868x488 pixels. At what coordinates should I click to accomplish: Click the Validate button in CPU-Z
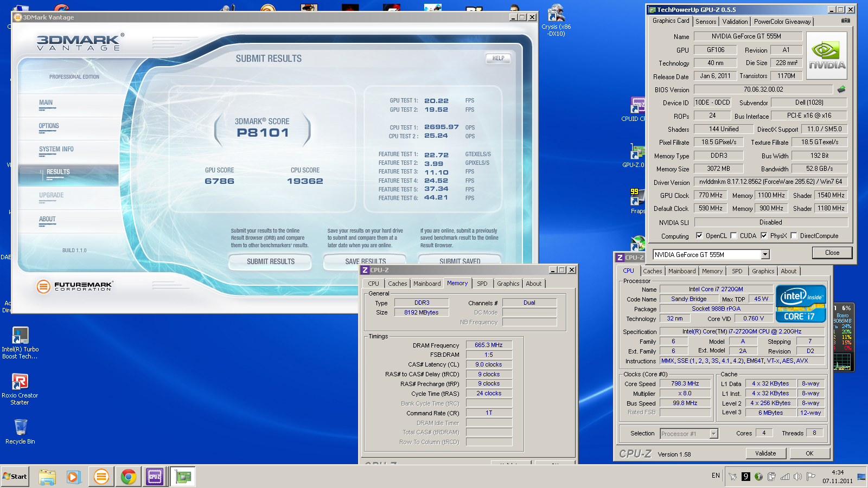point(765,453)
